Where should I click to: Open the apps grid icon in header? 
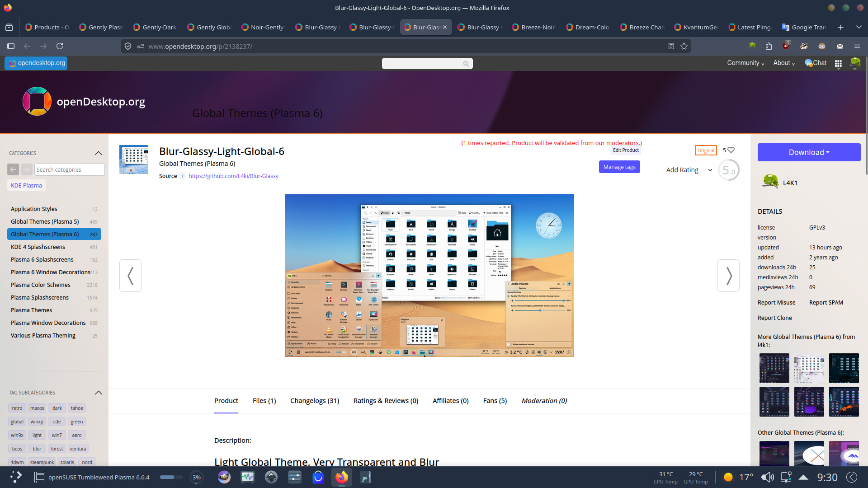tap(838, 64)
